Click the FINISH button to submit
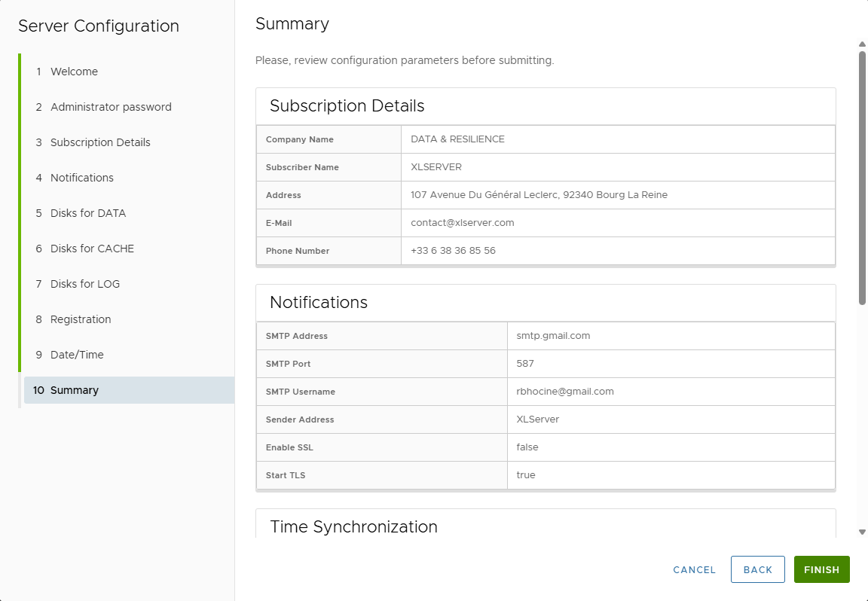Screen dimensions: 868x601 821,569
